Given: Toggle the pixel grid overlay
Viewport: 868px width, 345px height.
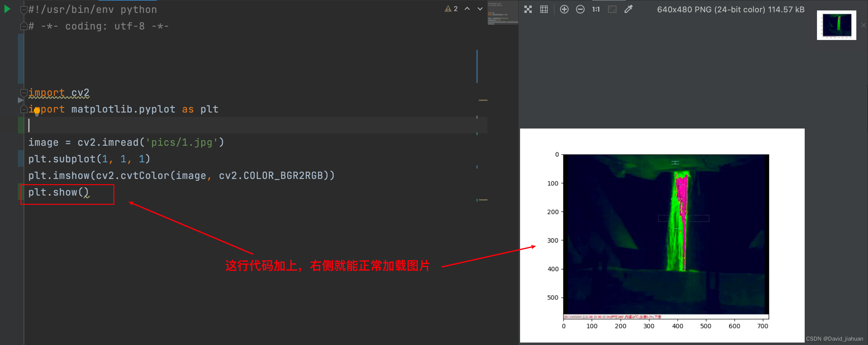Looking at the screenshot, I should pyautogui.click(x=543, y=9).
